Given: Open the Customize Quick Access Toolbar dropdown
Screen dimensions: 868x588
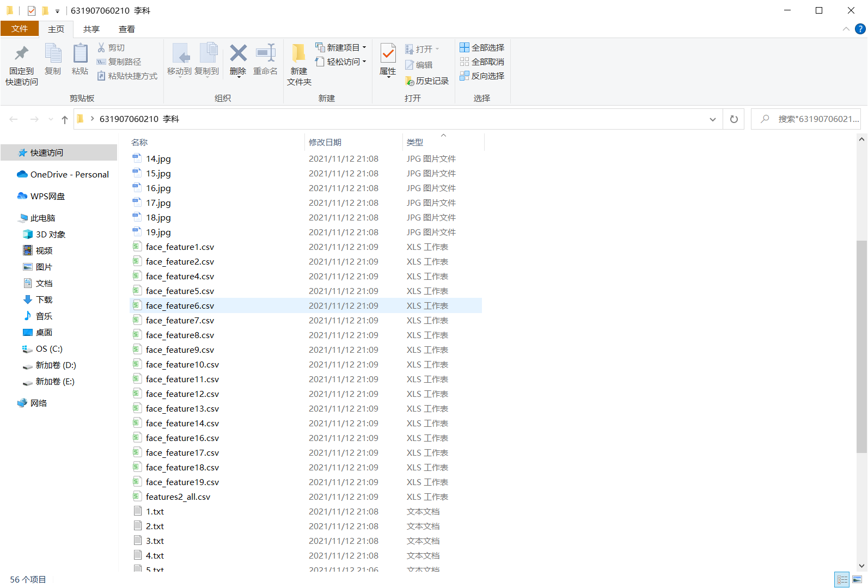Looking at the screenshot, I should pos(57,11).
